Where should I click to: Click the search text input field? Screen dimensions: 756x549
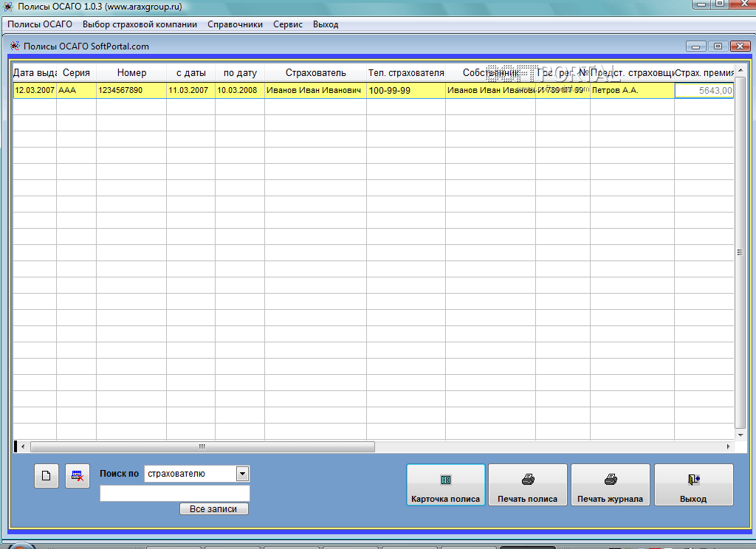[x=174, y=493]
